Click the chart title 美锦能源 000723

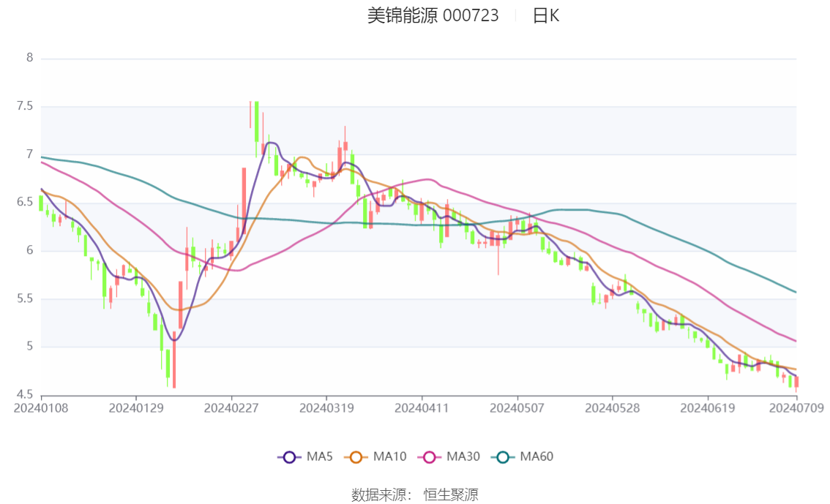tap(433, 16)
